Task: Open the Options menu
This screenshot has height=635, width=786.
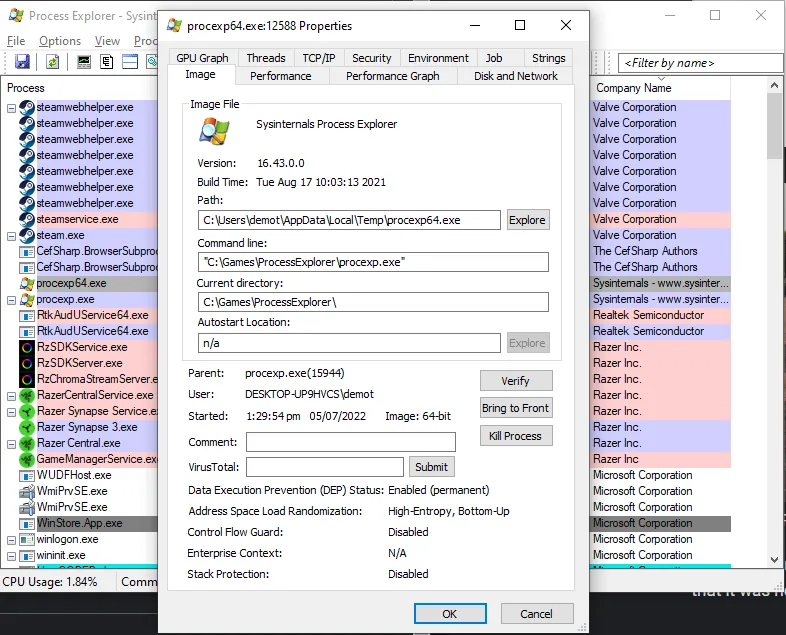Action: tap(60, 41)
